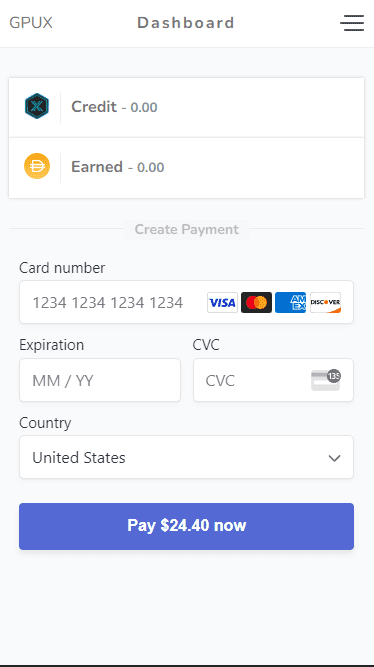The width and height of the screenshot is (374, 667).
Task: Click the American Express logo
Action: click(x=291, y=302)
